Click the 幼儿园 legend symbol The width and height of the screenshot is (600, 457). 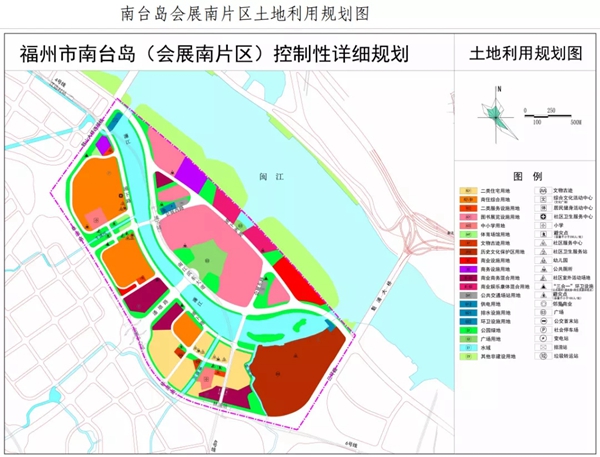pos(543,260)
